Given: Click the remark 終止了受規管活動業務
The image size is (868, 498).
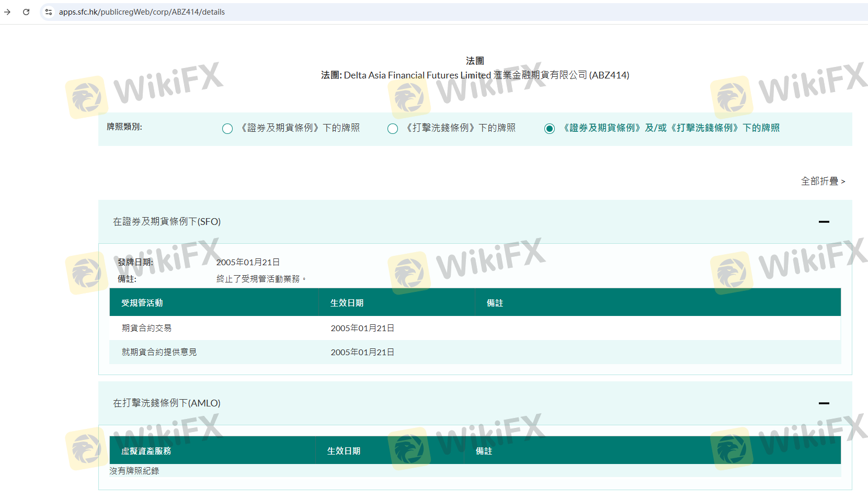Looking at the screenshot, I should click(260, 279).
